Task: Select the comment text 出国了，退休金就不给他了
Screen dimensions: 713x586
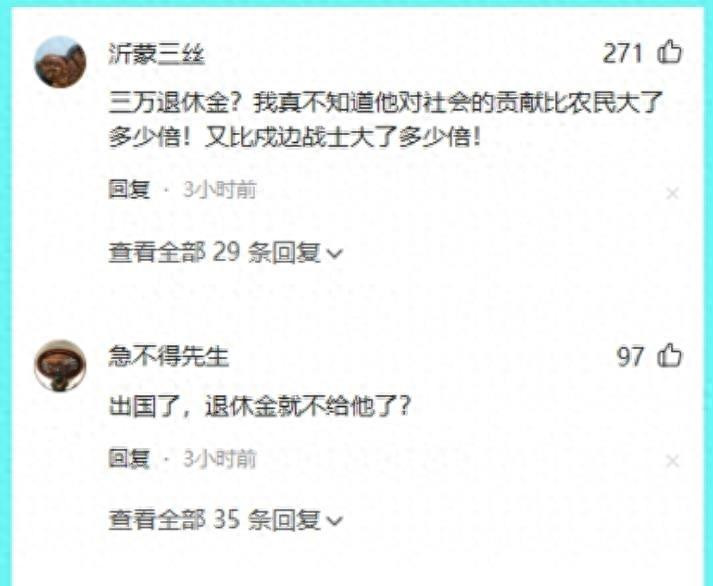Action: pos(260,406)
